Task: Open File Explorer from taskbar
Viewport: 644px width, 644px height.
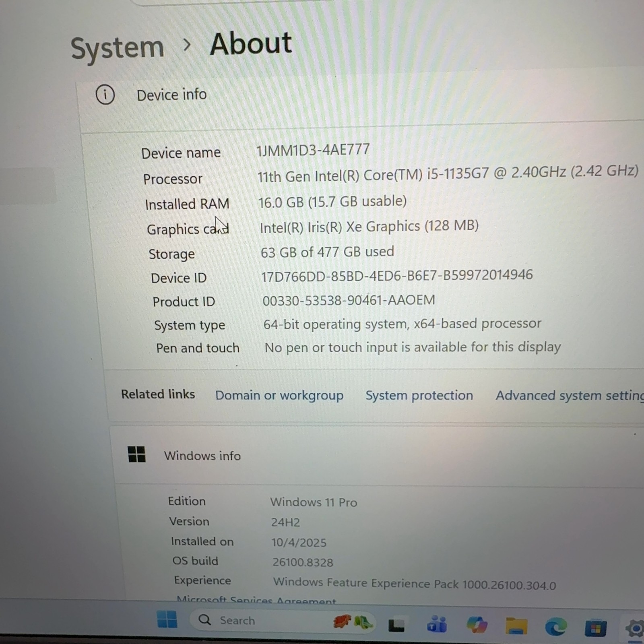Action: (x=516, y=626)
